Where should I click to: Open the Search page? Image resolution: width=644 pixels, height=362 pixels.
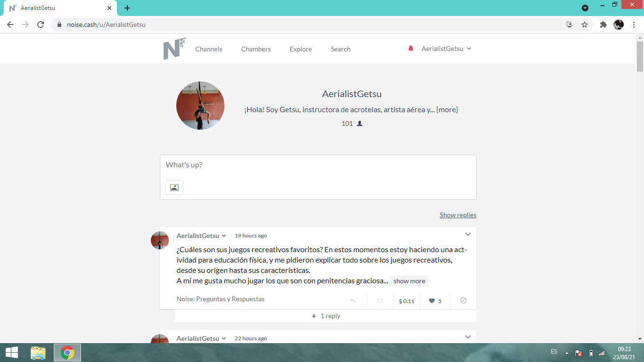340,49
